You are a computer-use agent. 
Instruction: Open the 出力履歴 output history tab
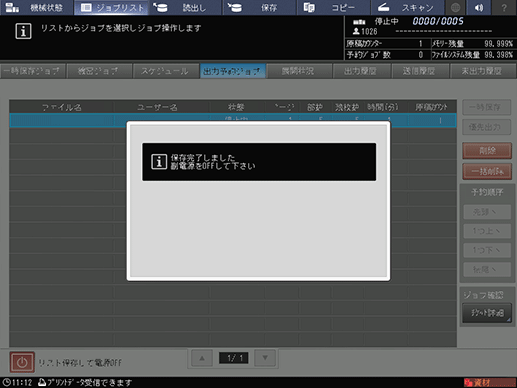(x=361, y=71)
